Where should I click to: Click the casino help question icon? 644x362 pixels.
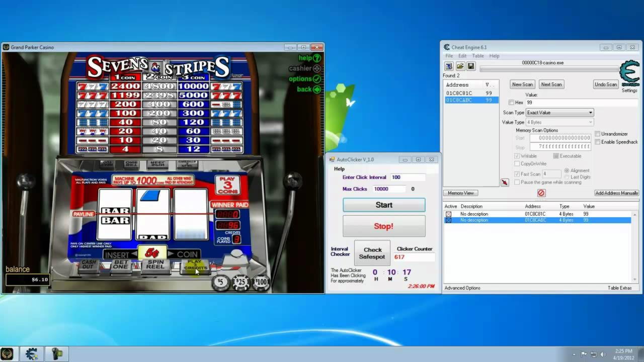pos(317,58)
